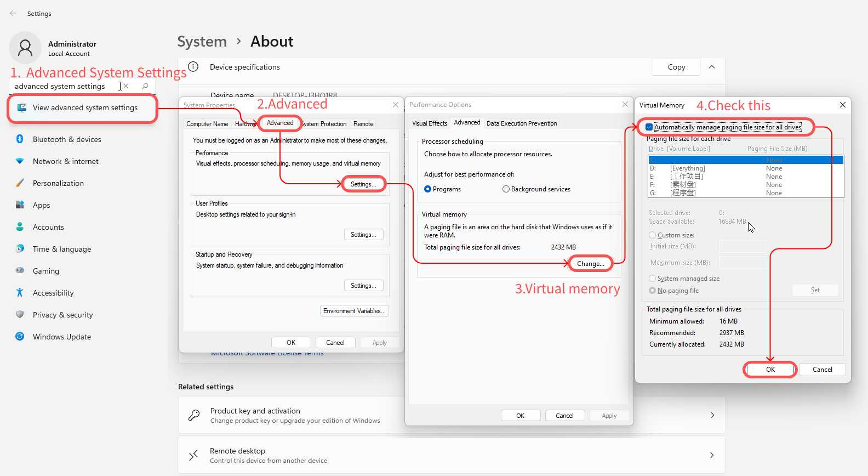Switch to System Protection tab
Viewport: 868px width, 476px height.
[324, 124]
